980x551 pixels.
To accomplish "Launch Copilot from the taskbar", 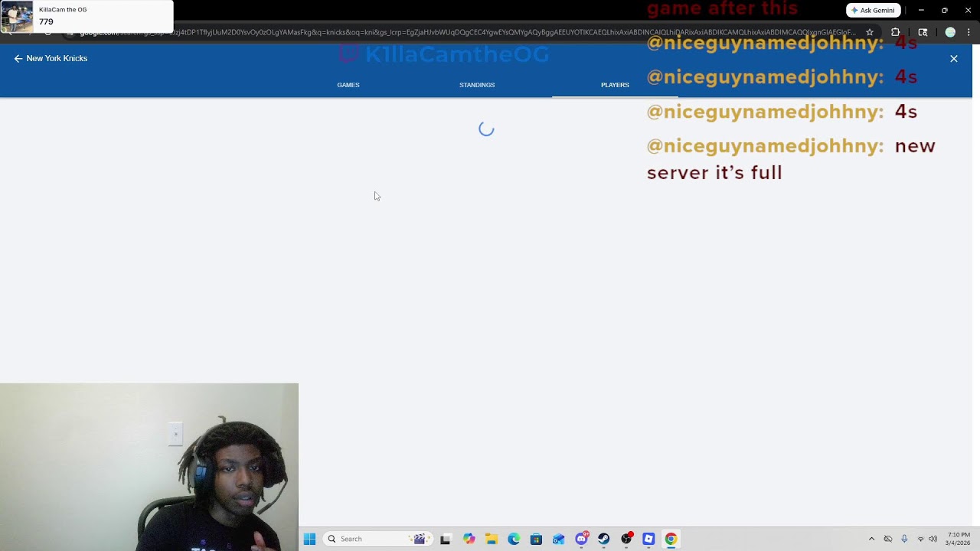I will (x=469, y=539).
